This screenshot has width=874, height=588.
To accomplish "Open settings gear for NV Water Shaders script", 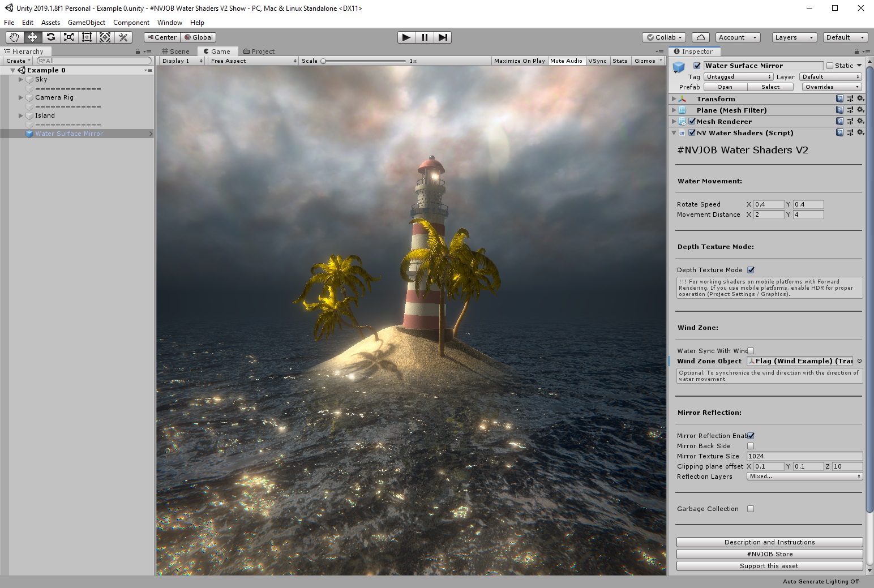I will coord(860,132).
